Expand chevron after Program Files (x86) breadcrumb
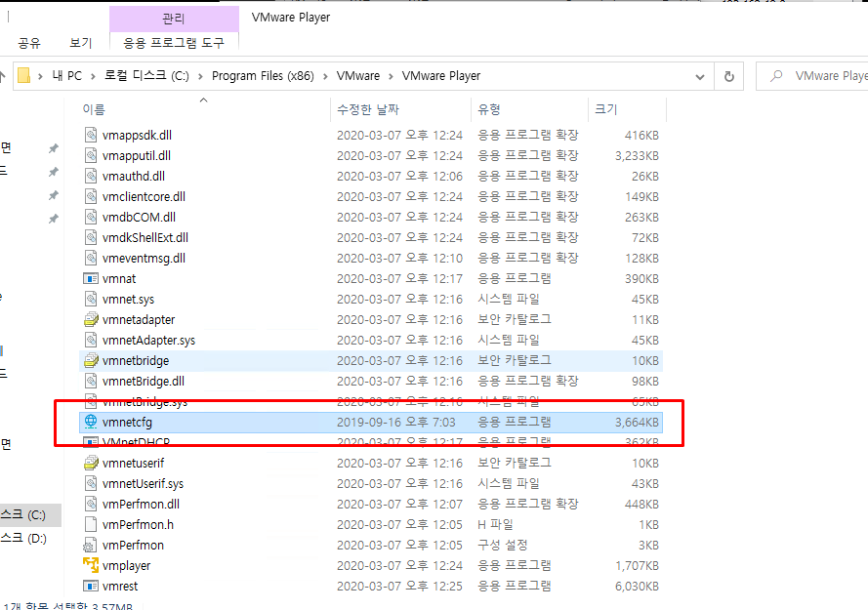Screen dimensions: 868x610 325,76
